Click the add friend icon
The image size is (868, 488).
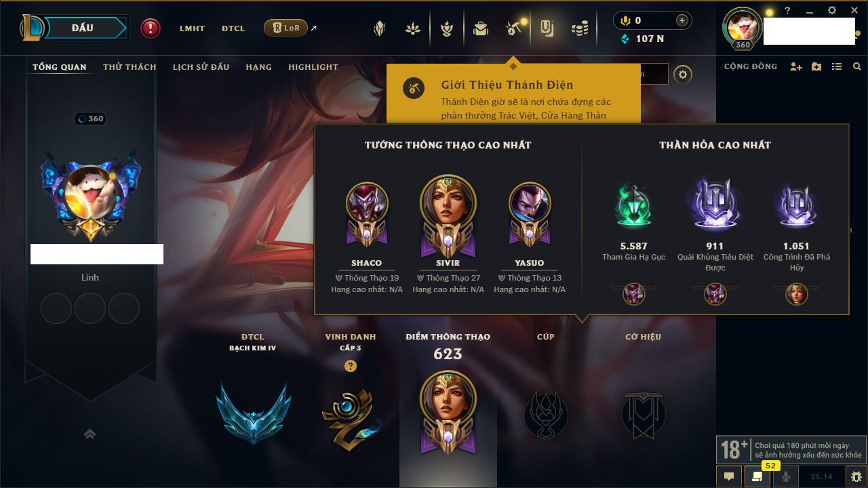pos(796,66)
